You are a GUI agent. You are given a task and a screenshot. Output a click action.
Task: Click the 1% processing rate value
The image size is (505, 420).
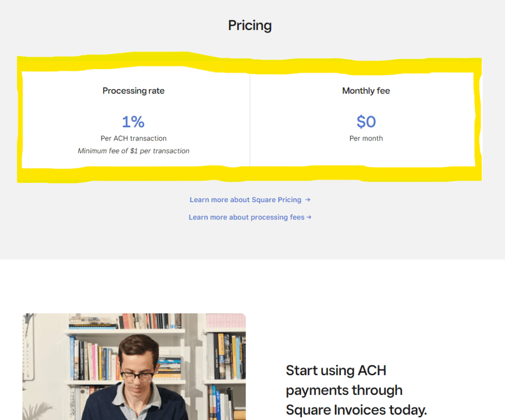(x=133, y=121)
